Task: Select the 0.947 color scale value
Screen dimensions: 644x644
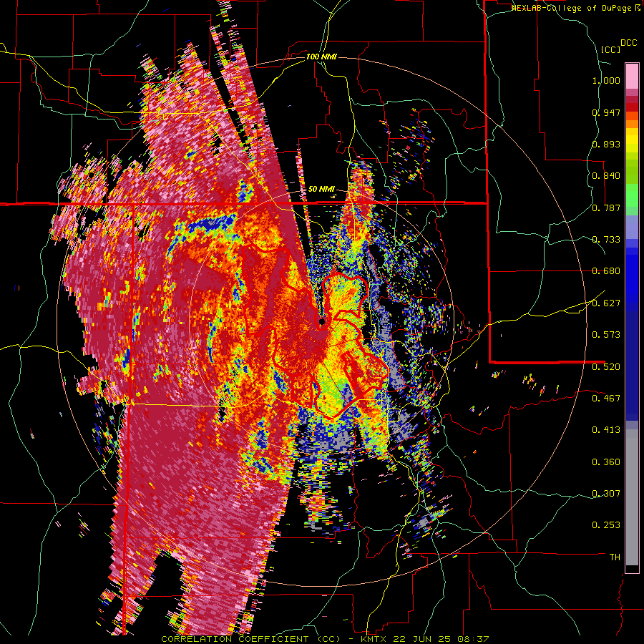Action: click(606, 112)
